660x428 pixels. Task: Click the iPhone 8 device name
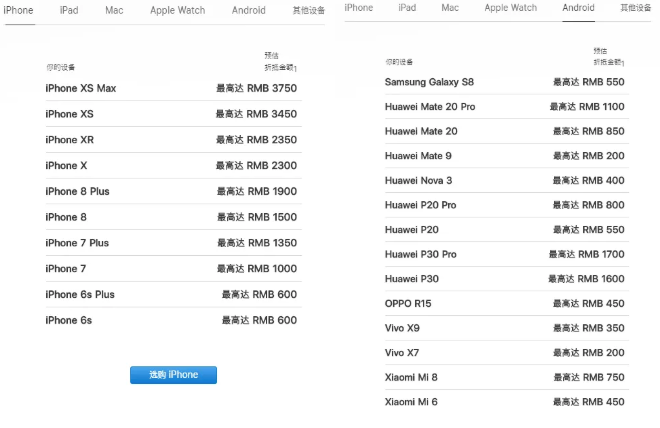pos(66,217)
